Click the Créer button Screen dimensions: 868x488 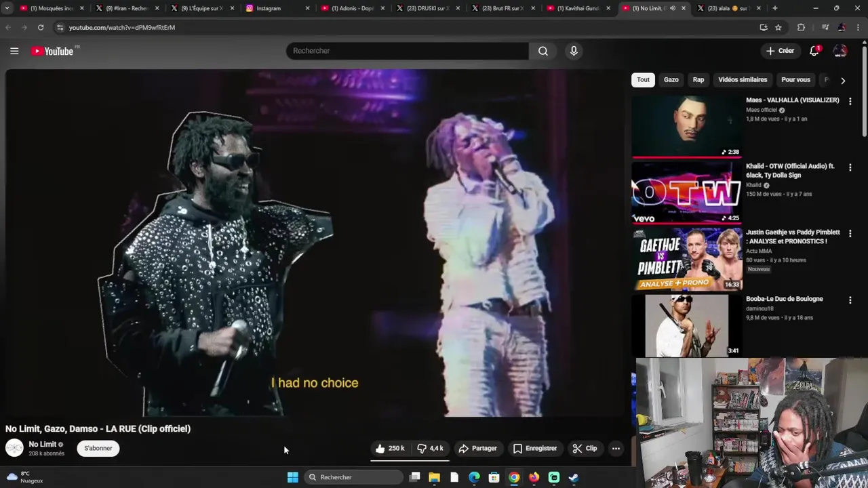tap(780, 51)
